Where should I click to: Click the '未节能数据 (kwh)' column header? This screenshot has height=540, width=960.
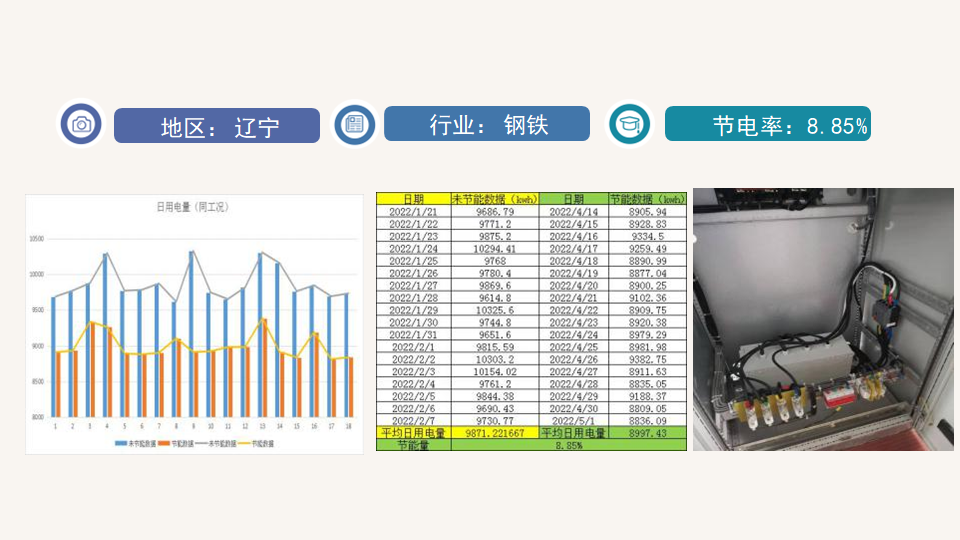tap(495, 199)
